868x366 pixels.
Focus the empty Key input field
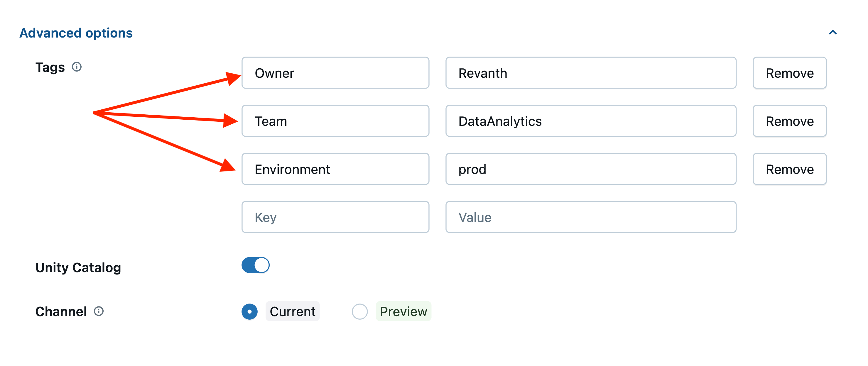335,217
